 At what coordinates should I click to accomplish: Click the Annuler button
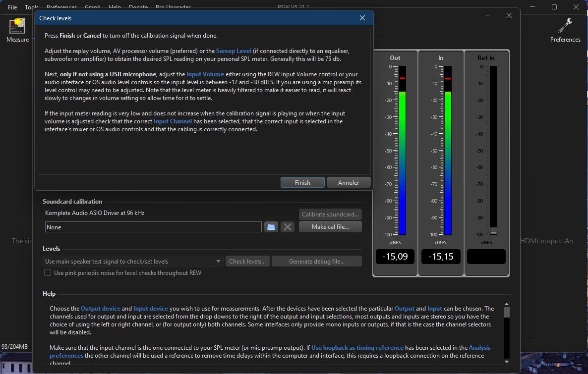349,182
